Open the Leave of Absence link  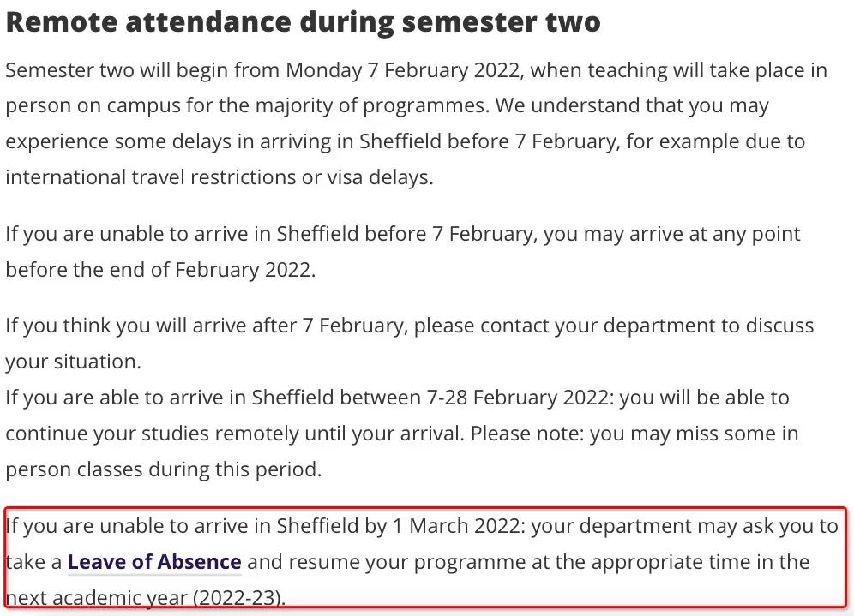[x=154, y=562]
